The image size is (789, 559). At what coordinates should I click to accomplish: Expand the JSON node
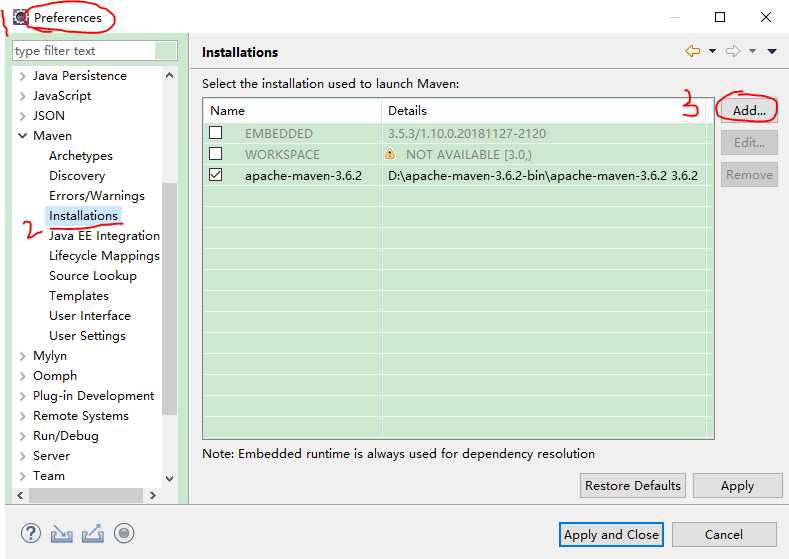pos(23,116)
